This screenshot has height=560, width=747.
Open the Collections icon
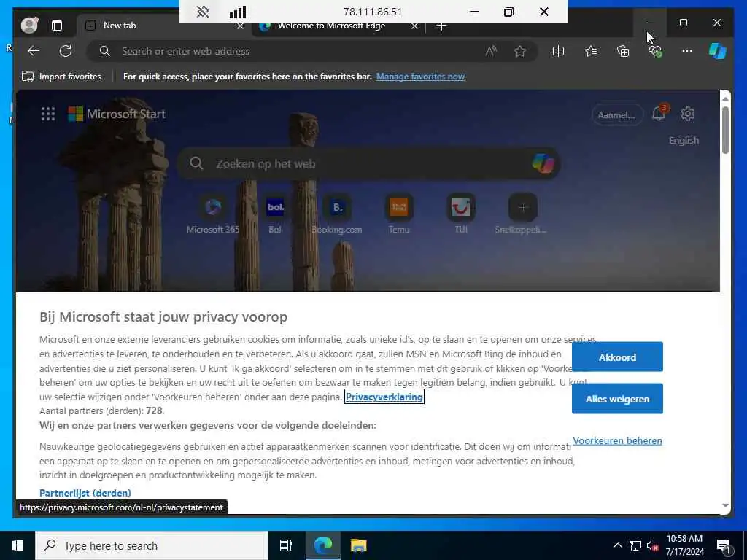tap(623, 51)
